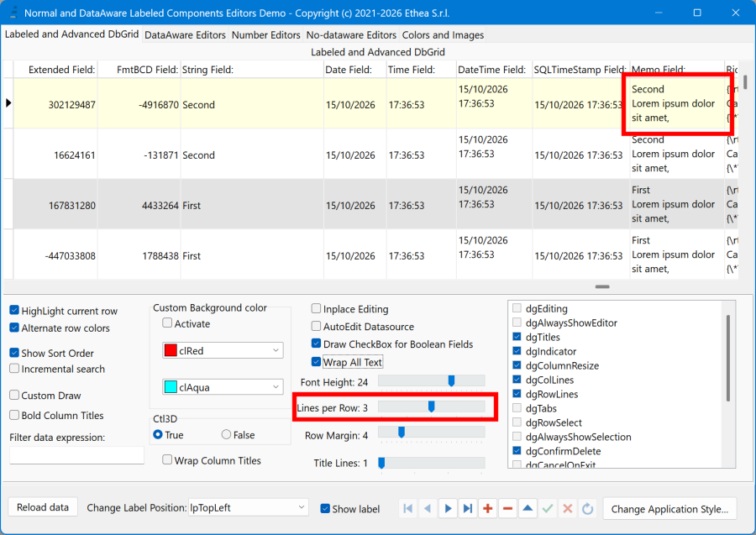The image size is (756, 535).
Task: Click the Title Lines slider thumb
Action: [x=382, y=463]
